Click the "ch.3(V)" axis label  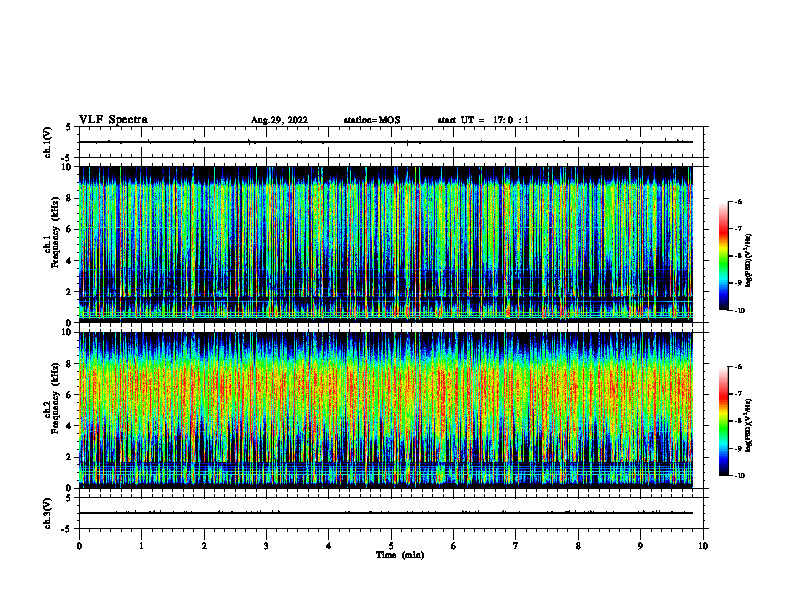tap(47, 513)
